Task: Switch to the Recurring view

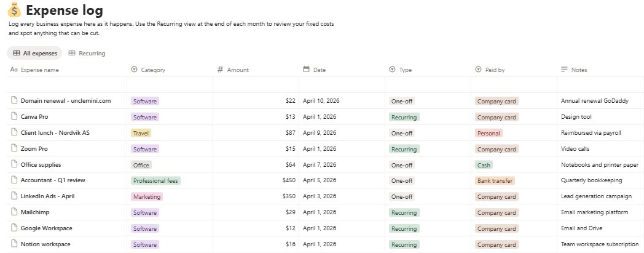Action: [x=87, y=53]
